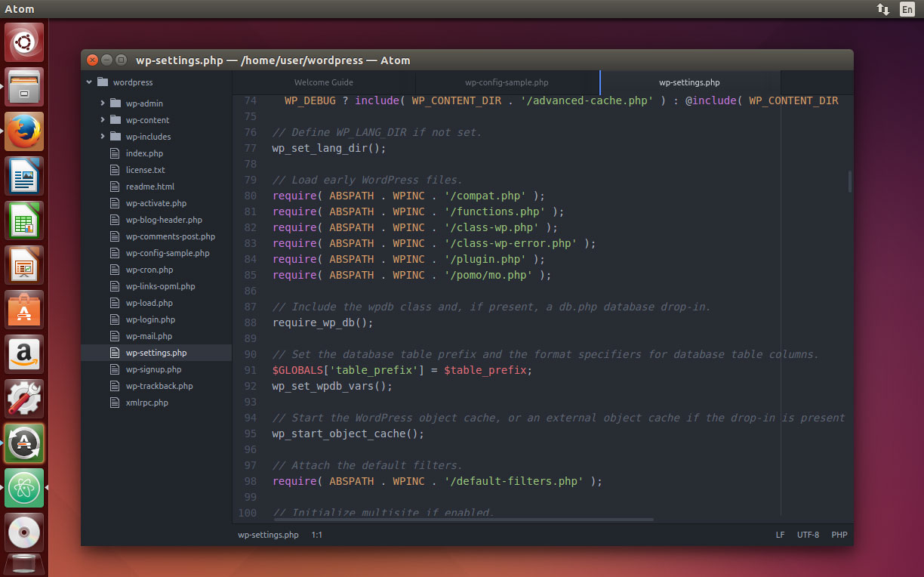
Task: Open LibreOffice Writer from the dock
Action: pos(23,175)
